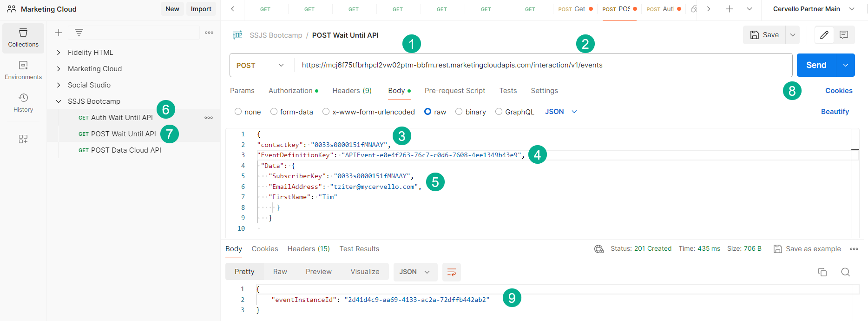Screen dimensions: 868x321
Task: Click the Import button
Action: pyautogui.click(x=201, y=9)
